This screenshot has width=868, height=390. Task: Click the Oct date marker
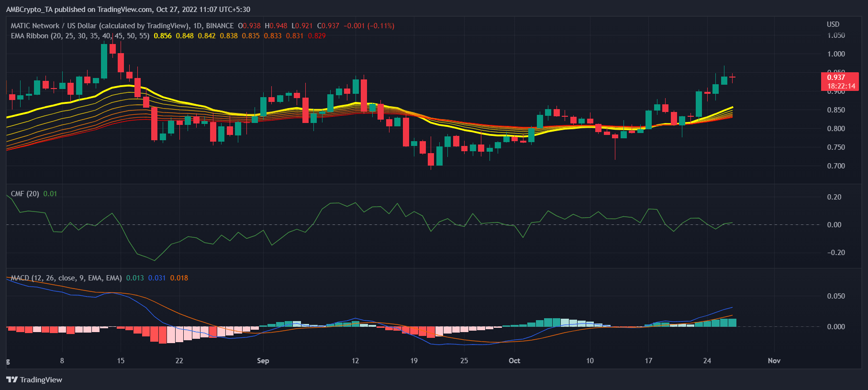[514, 361]
